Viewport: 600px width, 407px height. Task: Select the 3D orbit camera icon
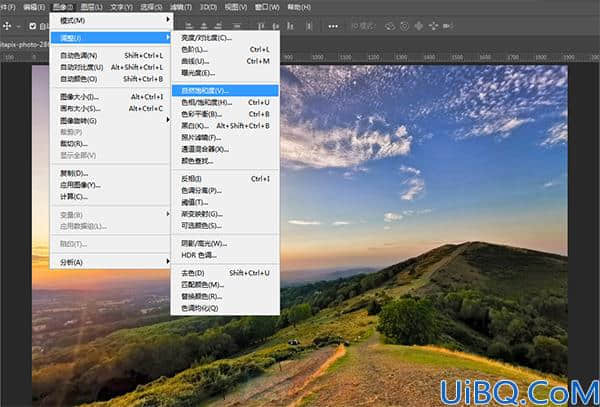pyautogui.click(x=390, y=26)
